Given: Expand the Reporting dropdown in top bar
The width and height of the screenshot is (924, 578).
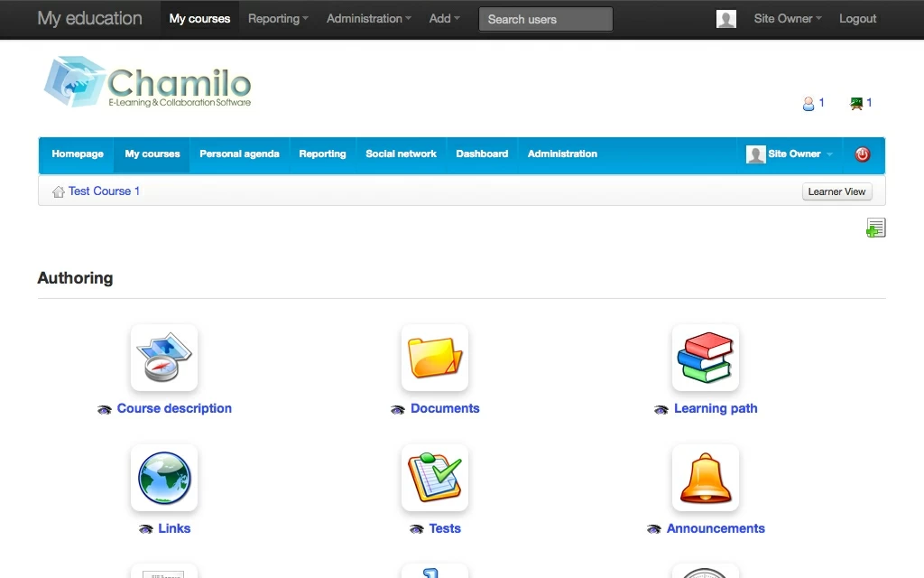Looking at the screenshot, I should pyautogui.click(x=278, y=19).
